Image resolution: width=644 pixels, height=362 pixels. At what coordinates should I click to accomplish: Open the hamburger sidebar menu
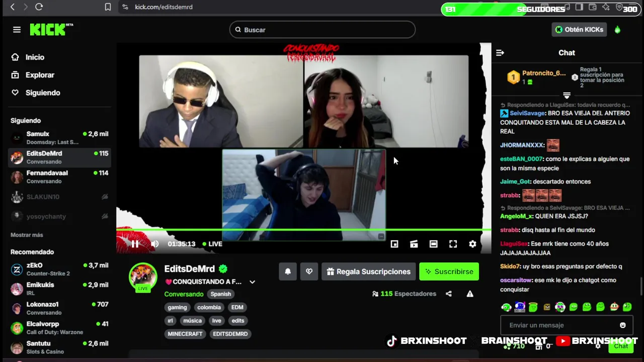(17, 30)
